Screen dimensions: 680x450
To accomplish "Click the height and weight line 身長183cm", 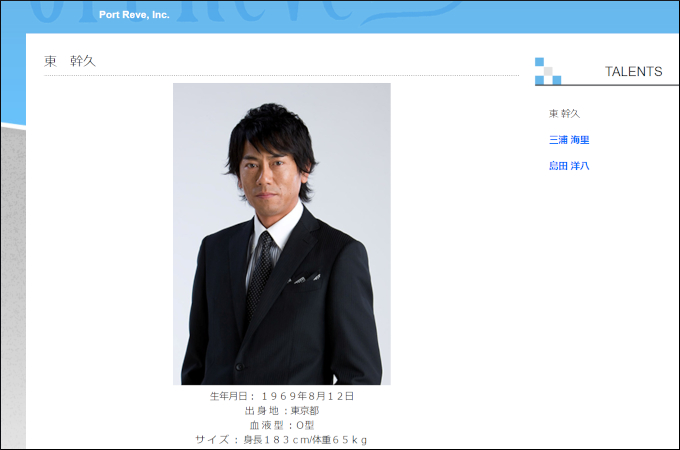I will point(281,440).
